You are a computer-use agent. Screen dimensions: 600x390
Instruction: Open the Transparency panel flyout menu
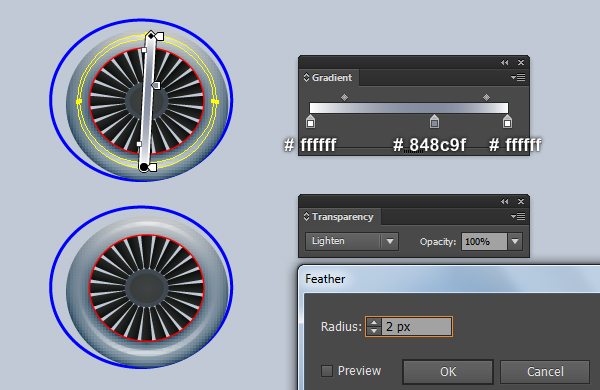[x=518, y=217]
